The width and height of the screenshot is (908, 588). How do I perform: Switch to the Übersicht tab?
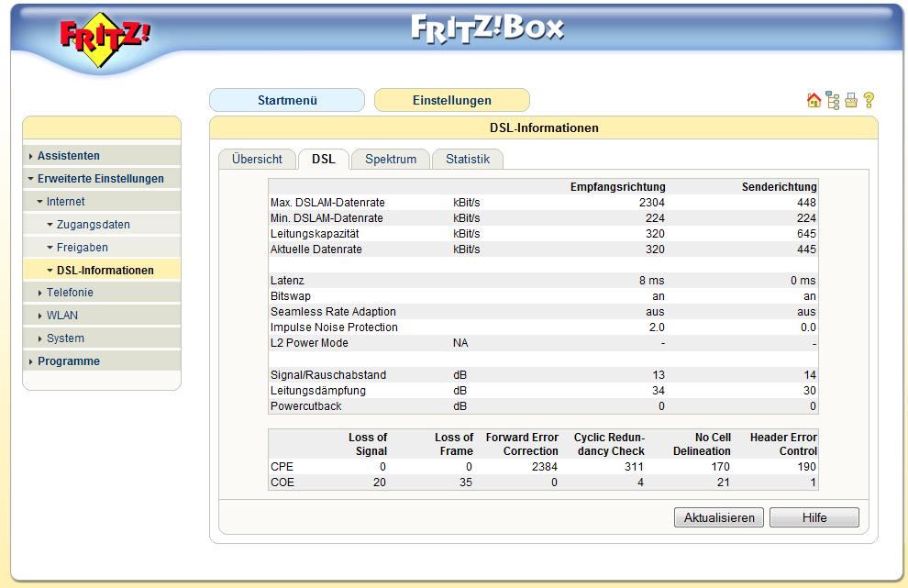(257, 160)
